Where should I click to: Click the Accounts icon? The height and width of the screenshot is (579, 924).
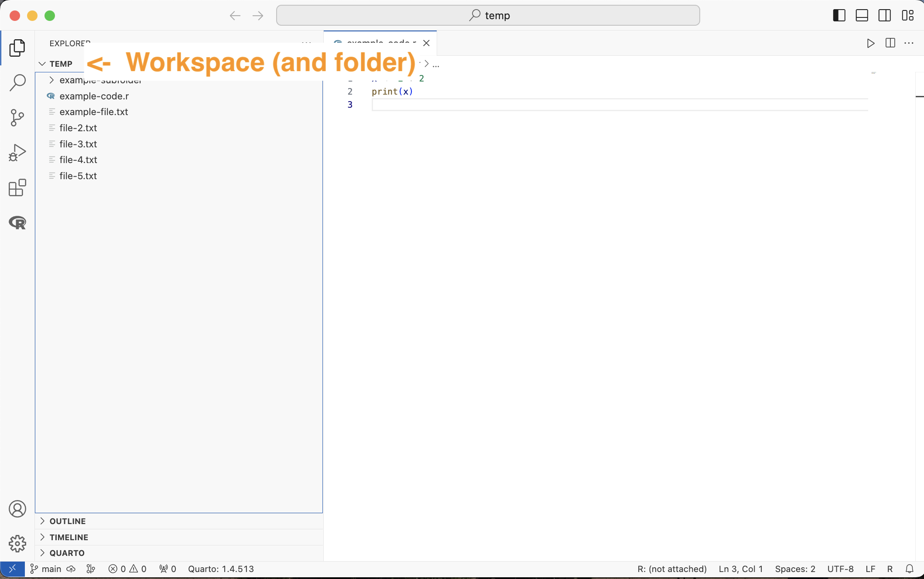[x=17, y=509]
